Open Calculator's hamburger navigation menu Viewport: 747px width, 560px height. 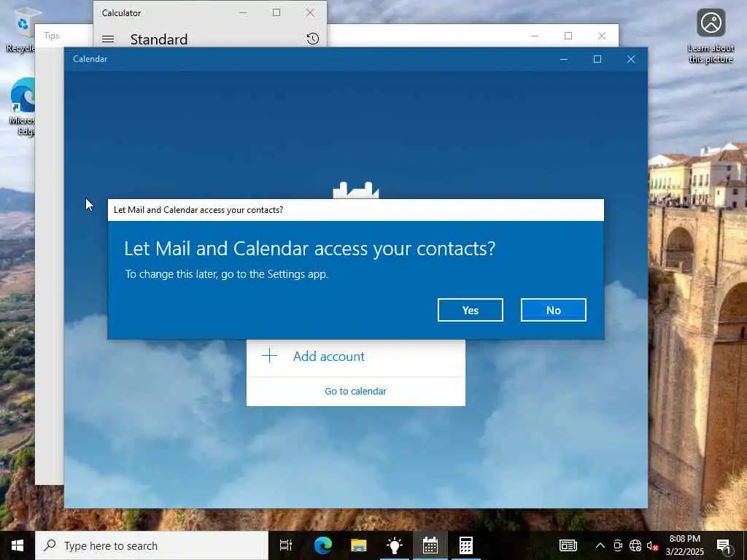[108, 39]
